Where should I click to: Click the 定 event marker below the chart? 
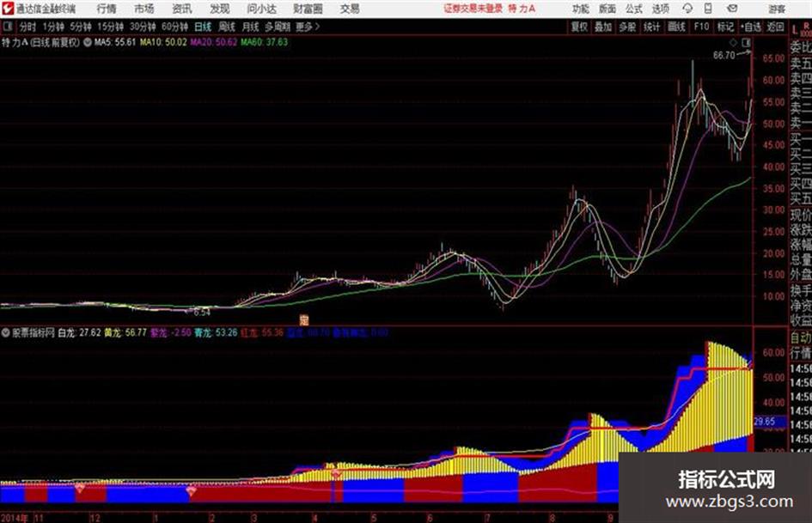(304, 320)
